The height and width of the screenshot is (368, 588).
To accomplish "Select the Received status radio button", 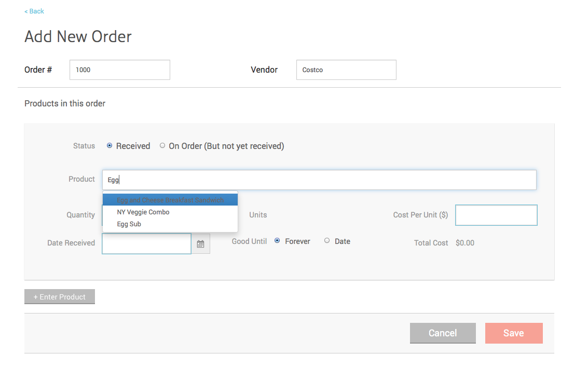I will 110,145.
